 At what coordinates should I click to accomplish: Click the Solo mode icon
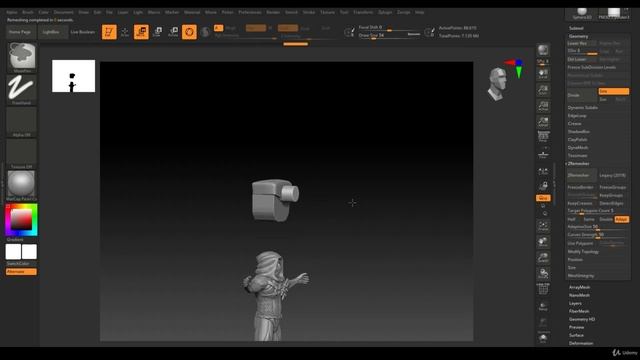click(x=543, y=338)
